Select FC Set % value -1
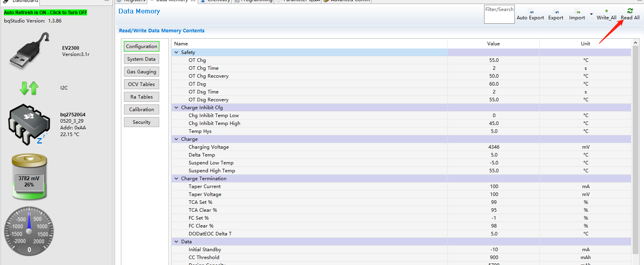This screenshot has height=265, width=644. tap(494, 218)
